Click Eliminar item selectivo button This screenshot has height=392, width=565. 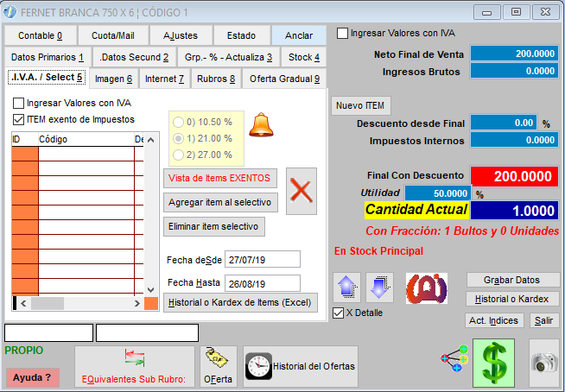(213, 226)
